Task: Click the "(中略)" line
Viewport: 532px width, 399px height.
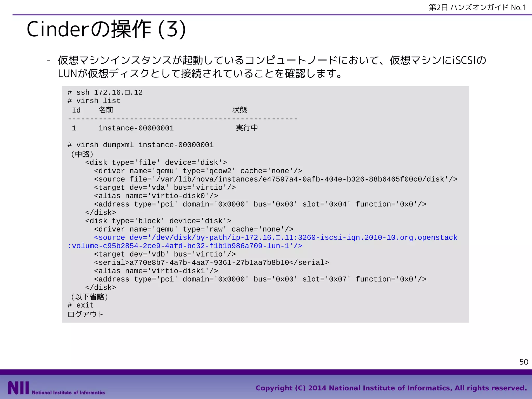Action: [82, 154]
